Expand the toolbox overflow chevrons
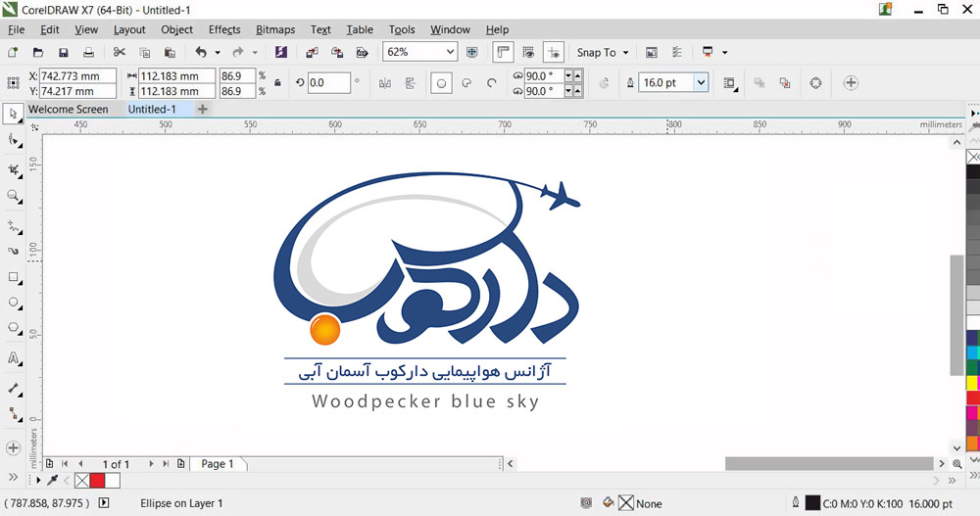The image size is (980, 516). pos(13,477)
